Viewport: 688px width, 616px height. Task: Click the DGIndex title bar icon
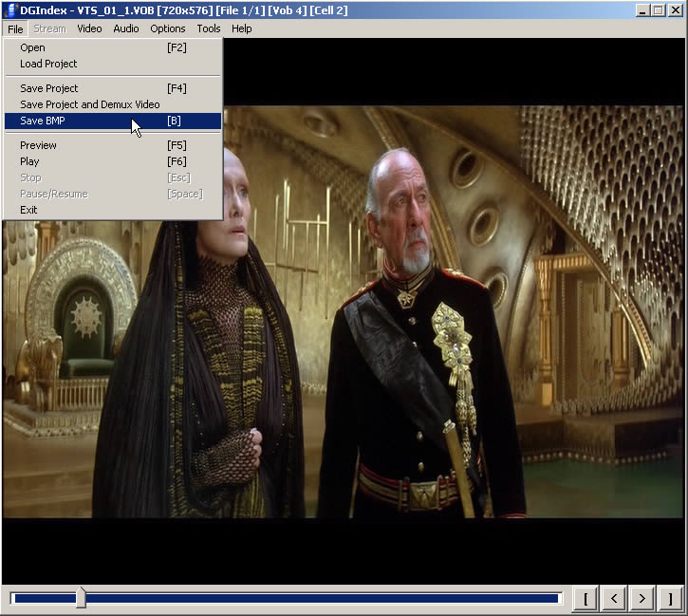(x=9, y=10)
